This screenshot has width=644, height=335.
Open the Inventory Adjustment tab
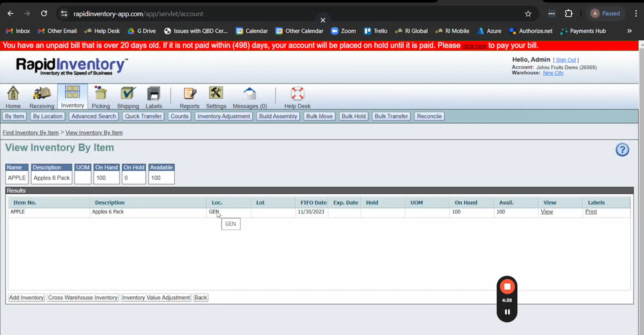click(x=224, y=116)
